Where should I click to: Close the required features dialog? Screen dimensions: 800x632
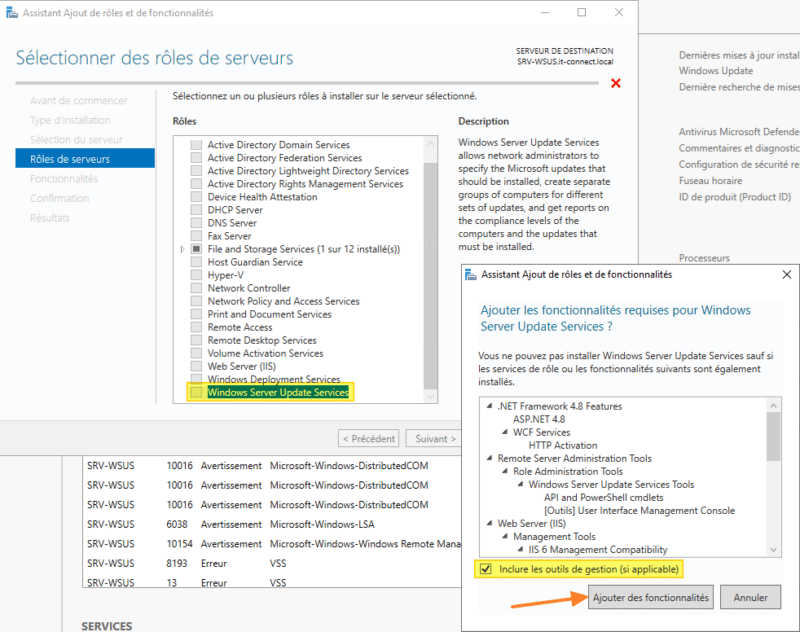[x=785, y=274]
